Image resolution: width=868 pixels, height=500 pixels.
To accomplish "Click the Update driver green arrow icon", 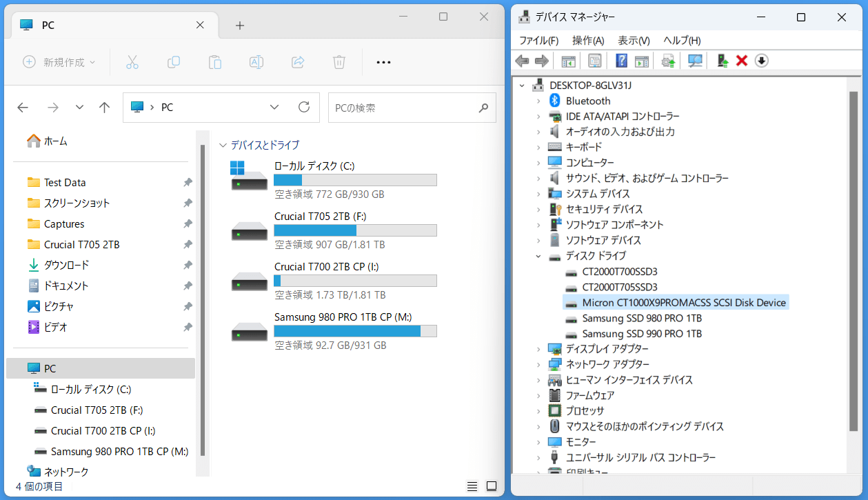I will click(x=723, y=61).
